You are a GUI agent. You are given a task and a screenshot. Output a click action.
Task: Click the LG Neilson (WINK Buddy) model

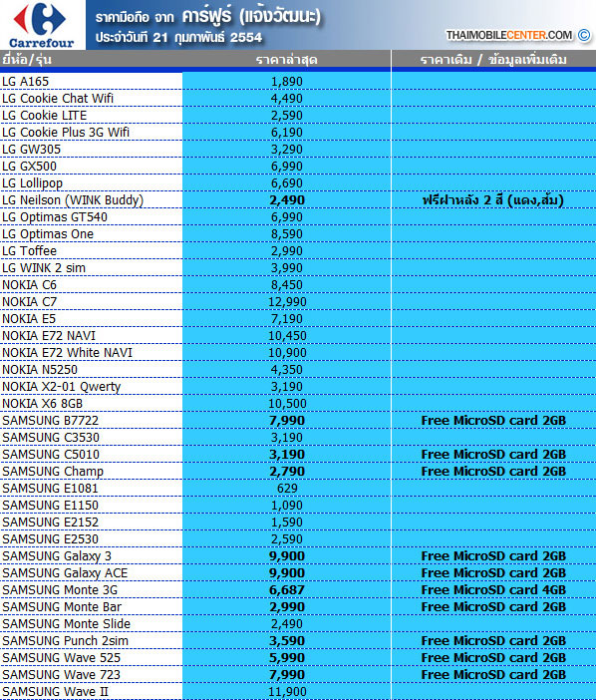[x=73, y=200]
